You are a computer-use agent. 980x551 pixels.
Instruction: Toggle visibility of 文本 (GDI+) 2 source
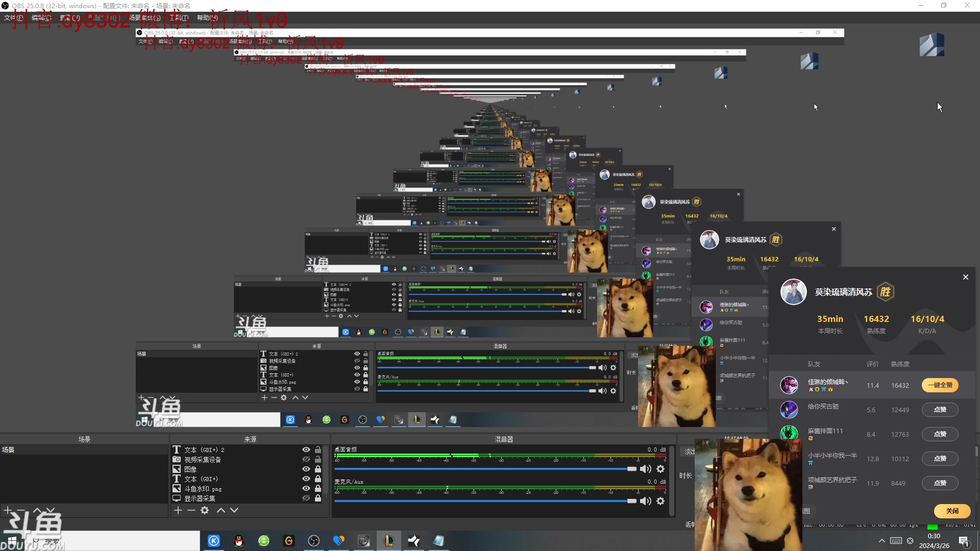tap(306, 449)
